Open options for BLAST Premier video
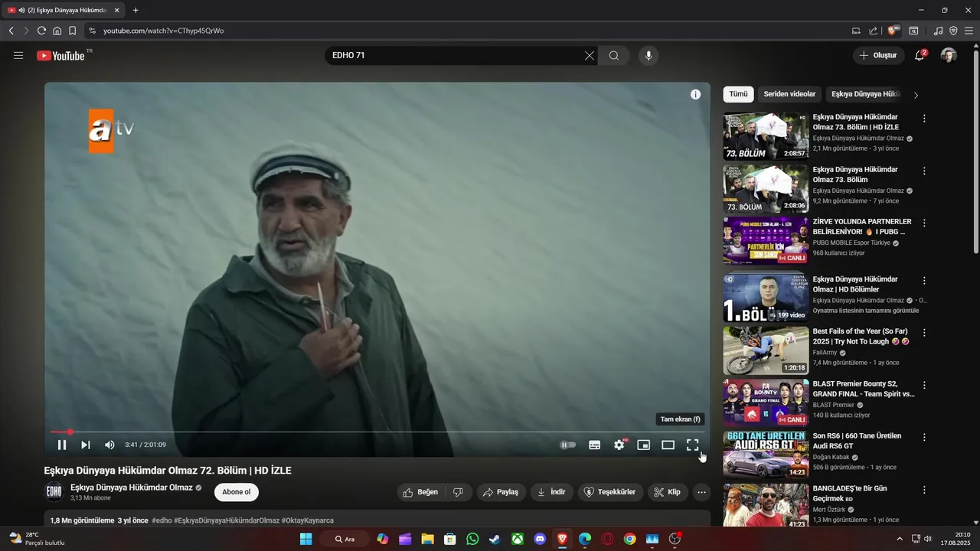Viewport: 980px width, 551px height. pyautogui.click(x=924, y=385)
